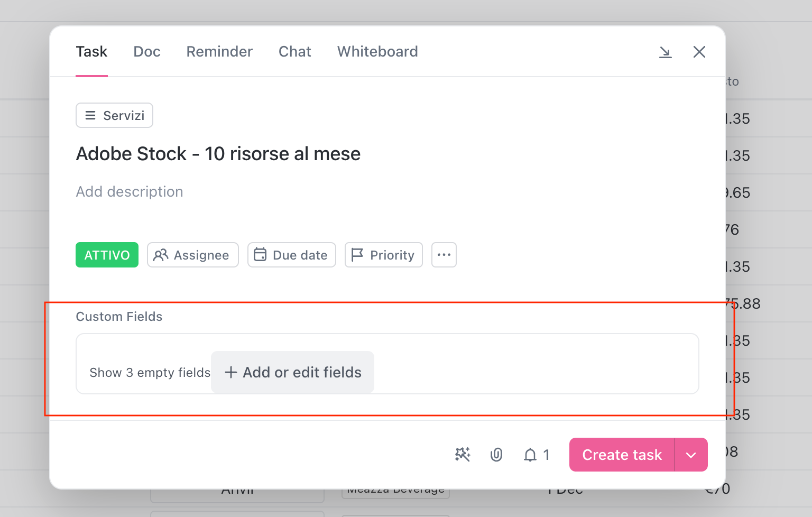Switch to the Chat tab
The height and width of the screenshot is (517, 812).
(x=294, y=51)
